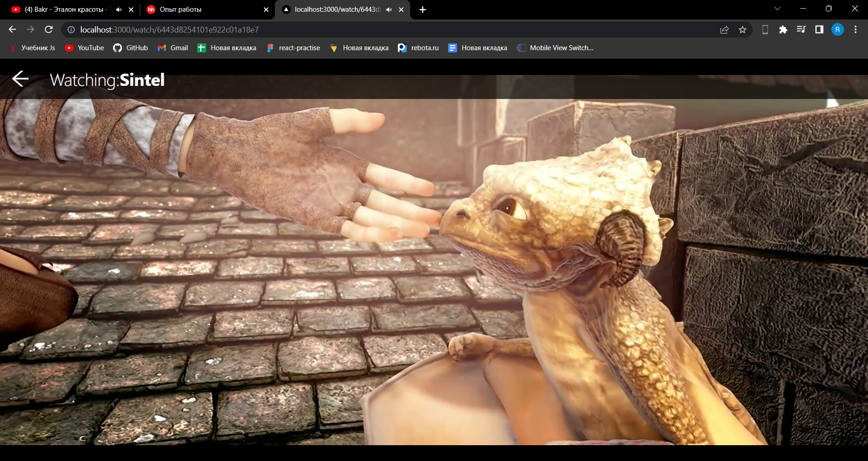Go back using the white arrow beside Watching
The image size is (868, 461).
20,79
